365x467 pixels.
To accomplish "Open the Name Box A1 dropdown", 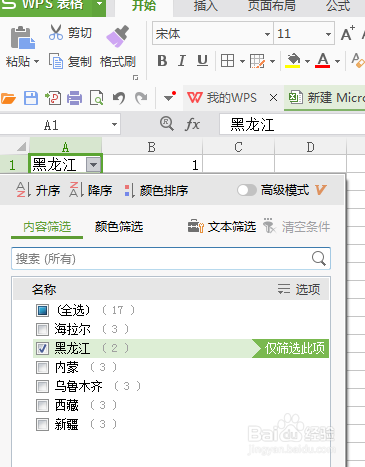I will (114, 125).
